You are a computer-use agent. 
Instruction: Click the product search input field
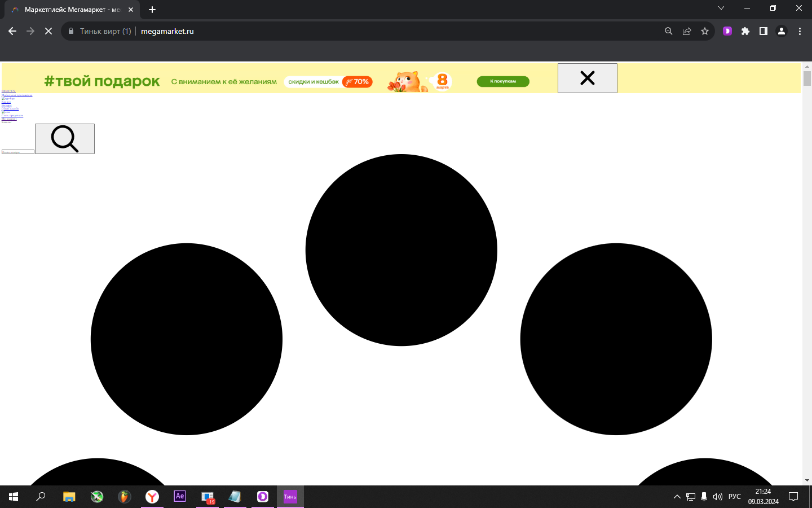click(x=18, y=152)
